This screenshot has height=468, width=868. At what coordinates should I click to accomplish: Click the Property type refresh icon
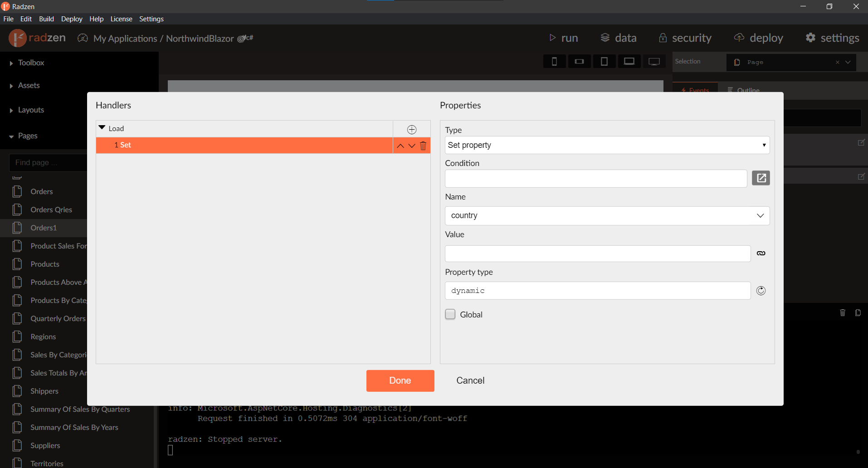tap(761, 291)
